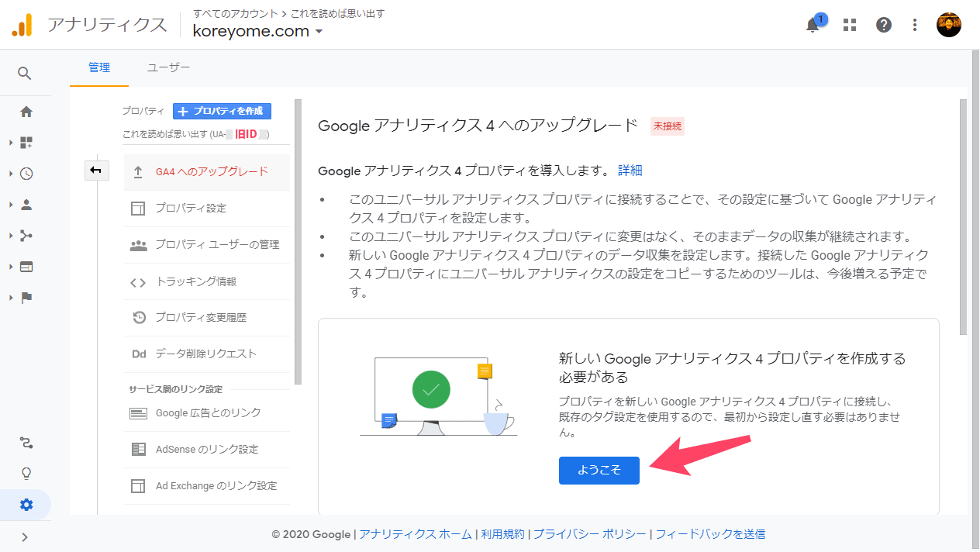
Task: Click the これを読めば思い出す property name text
Action: pos(164,134)
